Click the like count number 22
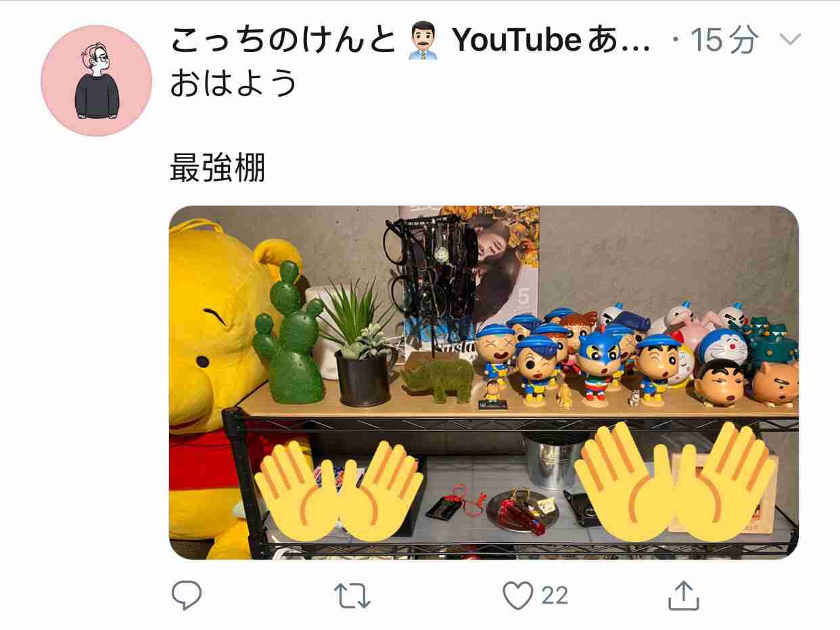Screen dimensions: 840x630 (555, 596)
